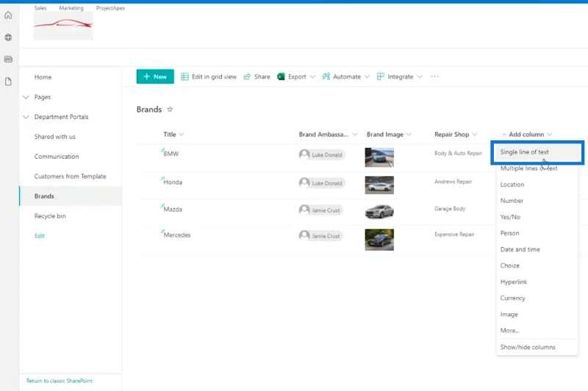
Task: Open the Marketing hub link
Action: coord(71,8)
